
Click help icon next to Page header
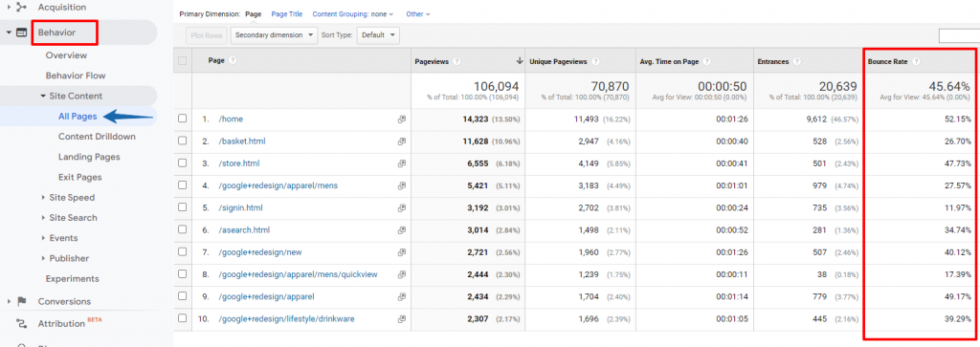pyautogui.click(x=233, y=60)
